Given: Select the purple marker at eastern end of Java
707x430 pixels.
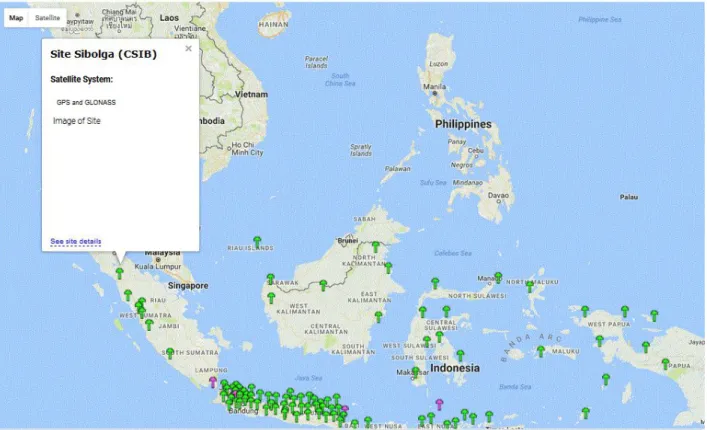Looking at the screenshot, I should click(x=345, y=409).
